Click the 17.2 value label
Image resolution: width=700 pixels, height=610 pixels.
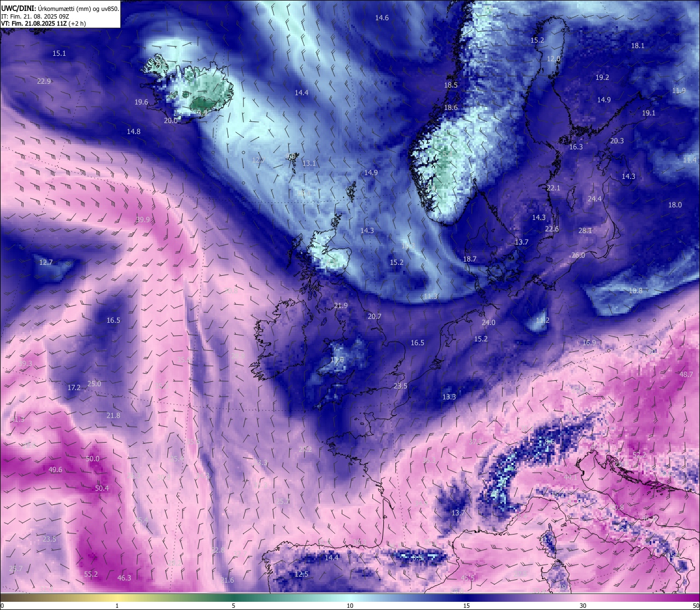74,388
